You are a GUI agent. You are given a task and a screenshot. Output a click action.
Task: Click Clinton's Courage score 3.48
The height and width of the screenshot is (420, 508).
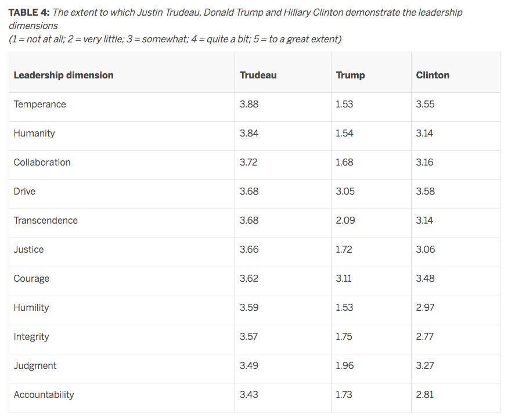[x=426, y=278]
